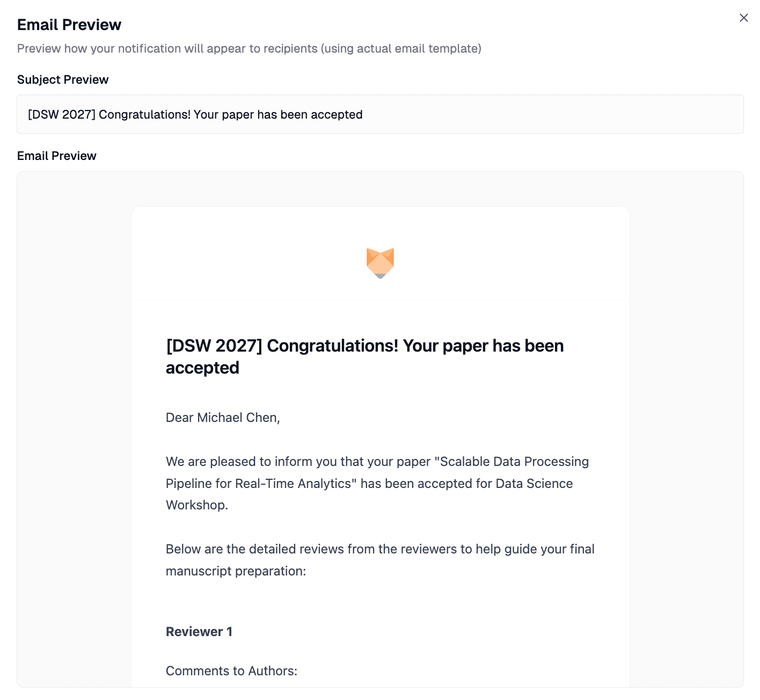Click the Comments to Authors label
This screenshot has width=760, height=700.
coord(231,670)
